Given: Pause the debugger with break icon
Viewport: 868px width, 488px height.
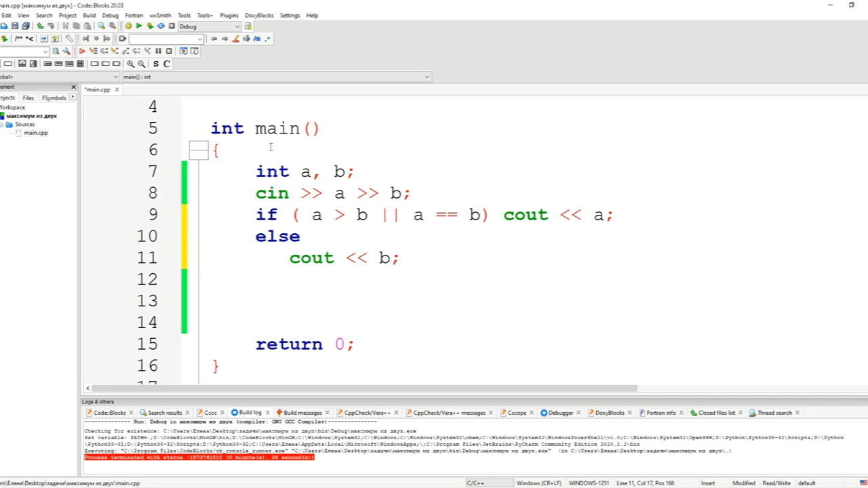Looking at the screenshot, I should point(158,51).
